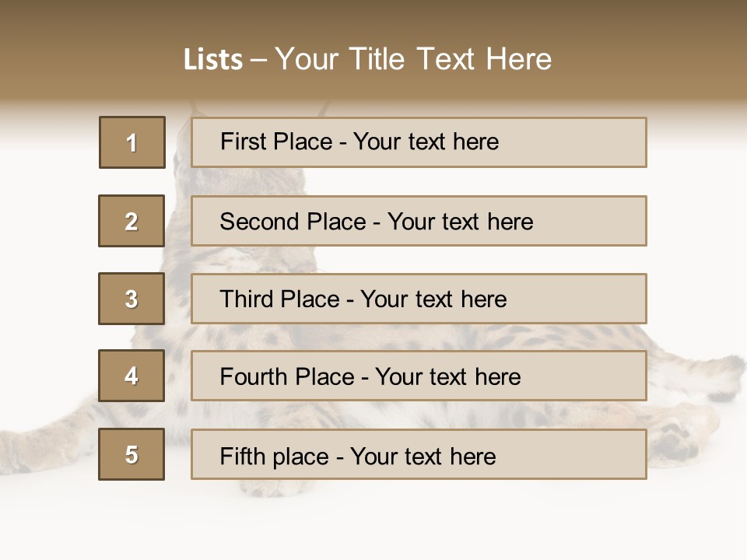Select the number 4 square

(132, 376)
